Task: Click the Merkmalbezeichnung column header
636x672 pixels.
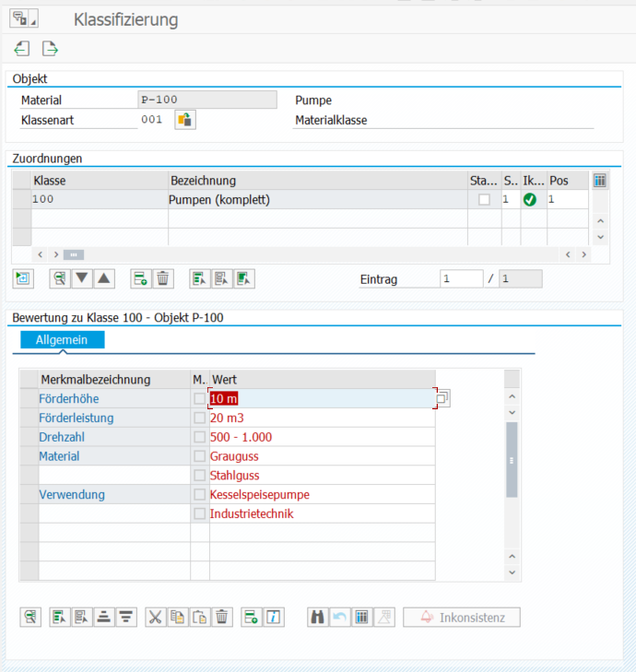Action: pyautogui.click(x=114, y=379)
